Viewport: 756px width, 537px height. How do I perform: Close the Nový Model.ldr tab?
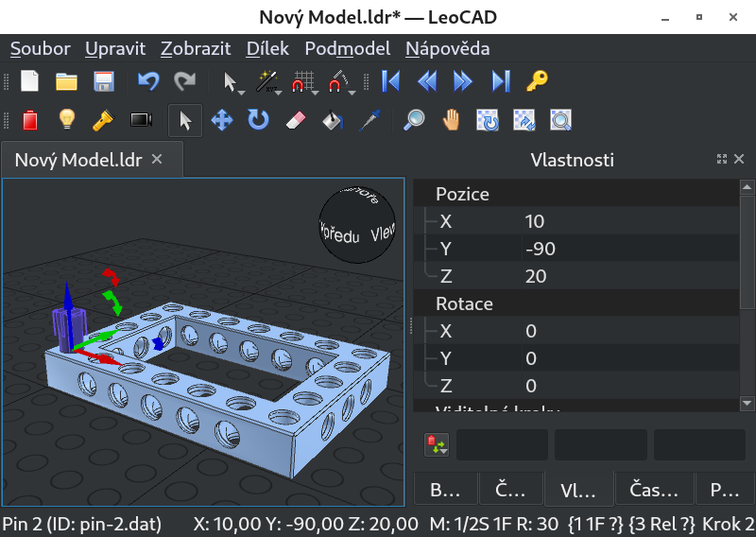point(157,159)
